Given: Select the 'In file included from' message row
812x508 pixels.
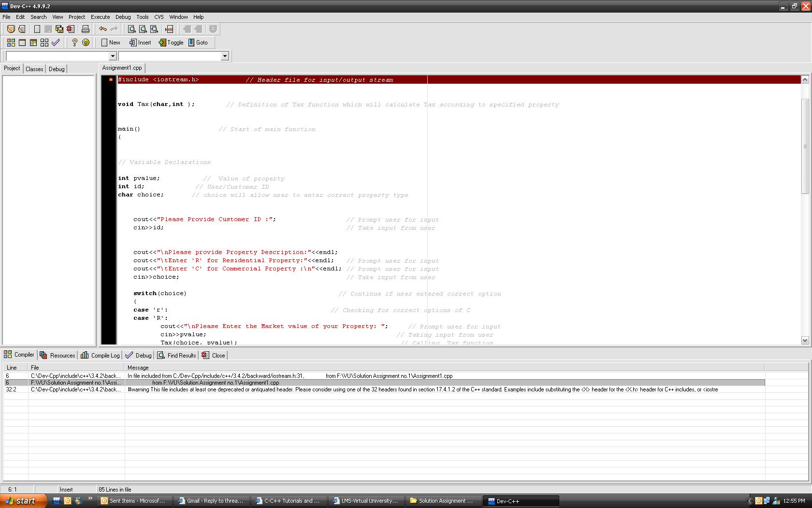Looking at the screenshot, I should point(384,376).
